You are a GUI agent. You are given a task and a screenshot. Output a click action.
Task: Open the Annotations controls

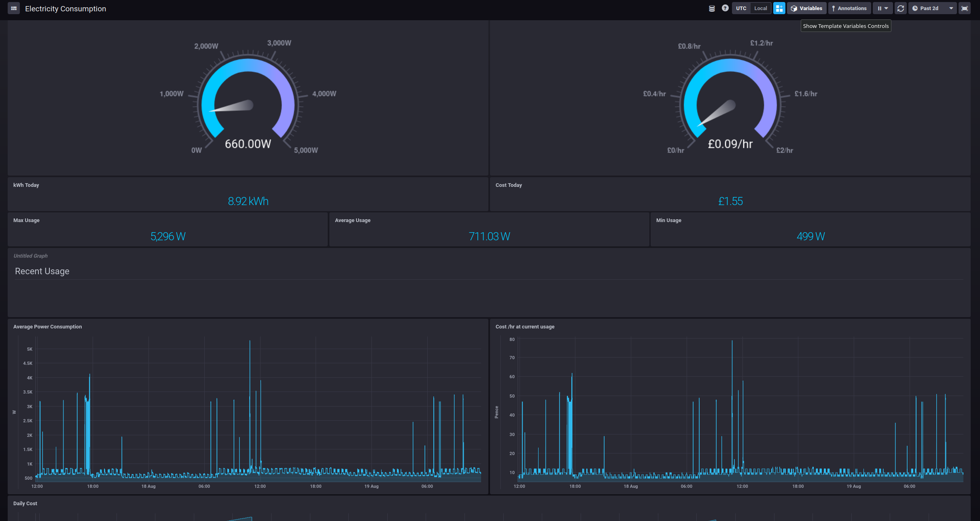click(849, 8)
